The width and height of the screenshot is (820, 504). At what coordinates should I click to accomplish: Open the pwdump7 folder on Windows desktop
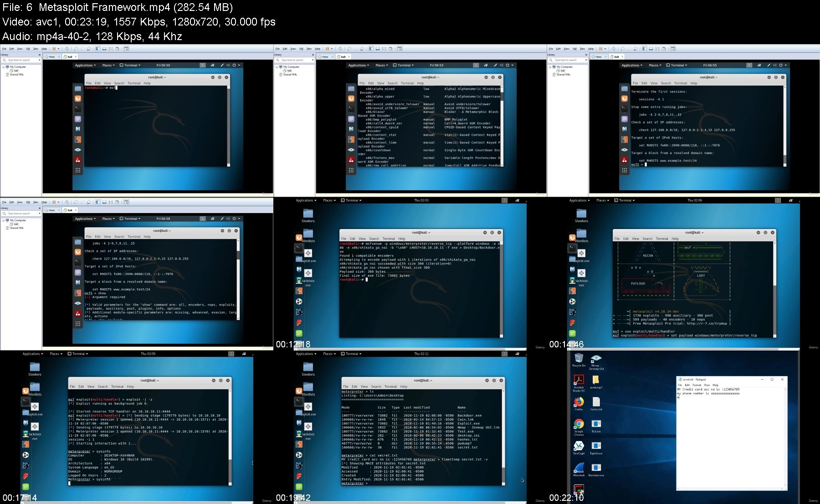click(x=596, y=382)
